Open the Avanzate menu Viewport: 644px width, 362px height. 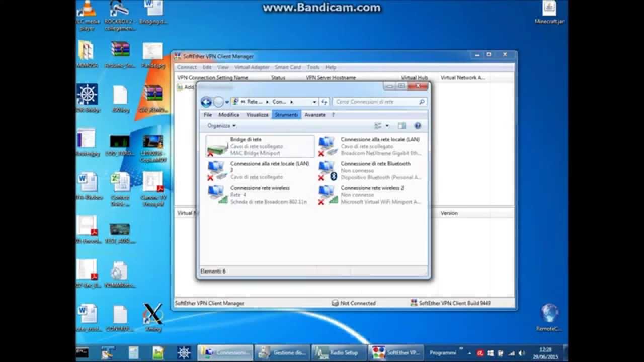click(315, 115)
